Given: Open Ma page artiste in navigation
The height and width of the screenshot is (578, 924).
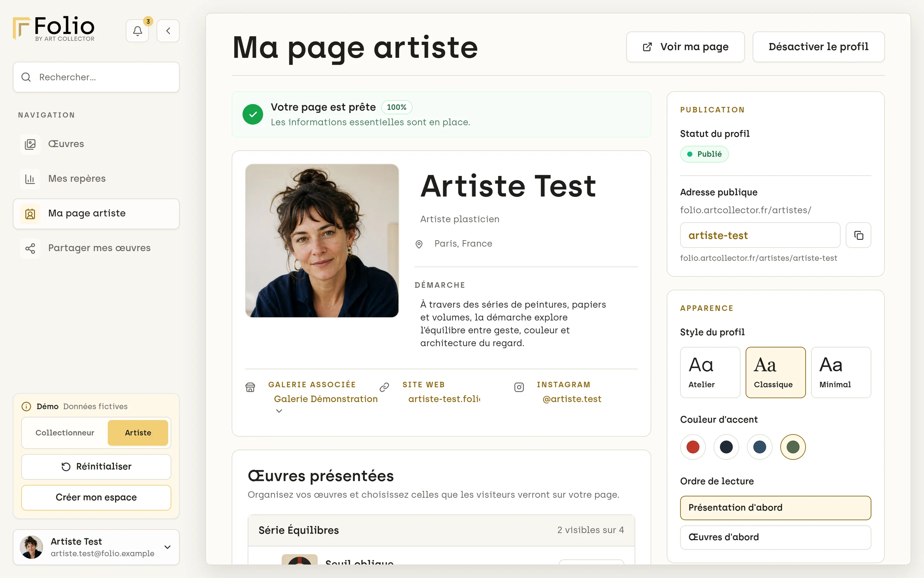Looking at the screenshot, I should coord(96,214).
